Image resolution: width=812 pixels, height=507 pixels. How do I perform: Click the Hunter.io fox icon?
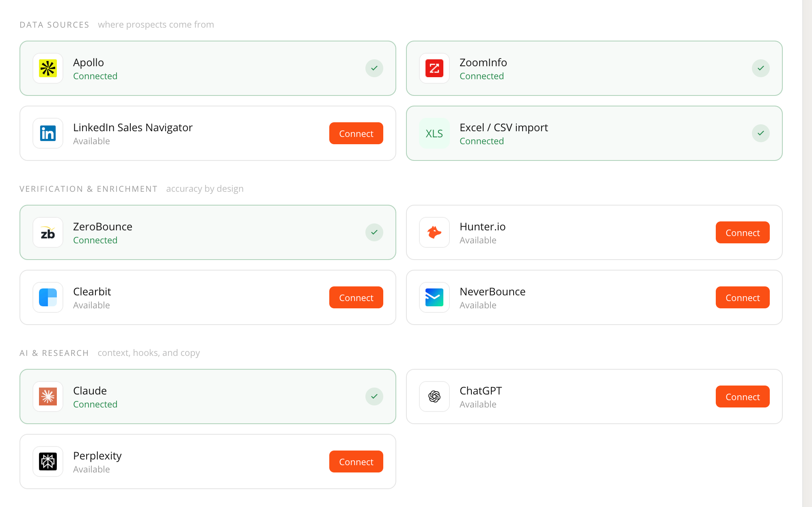point(434,232)
